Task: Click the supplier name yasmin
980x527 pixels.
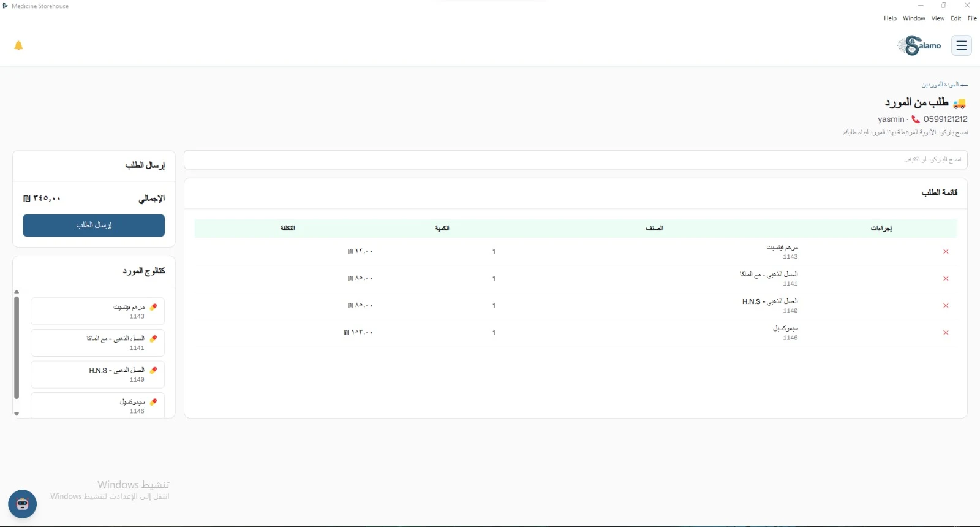Action: point(891,119)
